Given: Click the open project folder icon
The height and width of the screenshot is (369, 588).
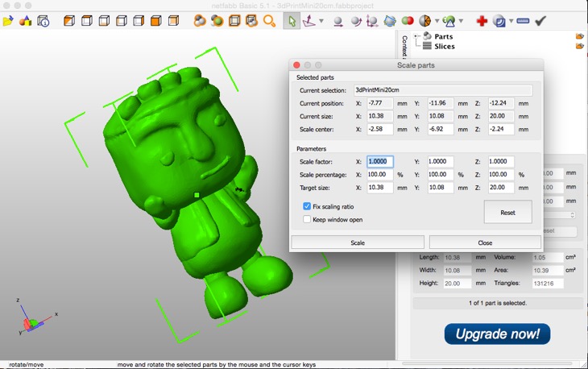Looking at the screenshot, I should 8,21.
